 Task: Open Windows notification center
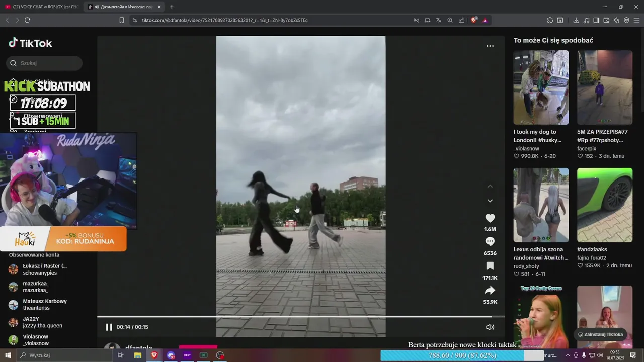[x=633, y=355]
